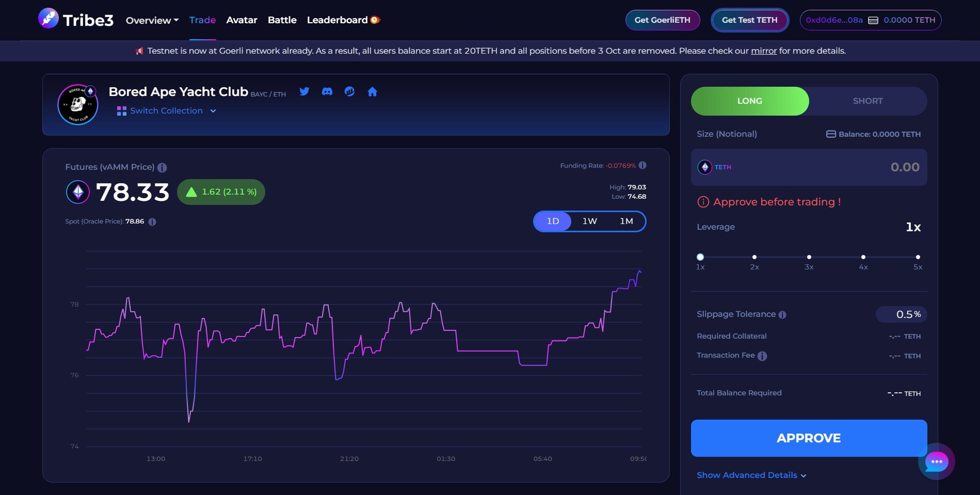Set leverage slider to 3x
This screenshot has width=980, height=495.
809,257
